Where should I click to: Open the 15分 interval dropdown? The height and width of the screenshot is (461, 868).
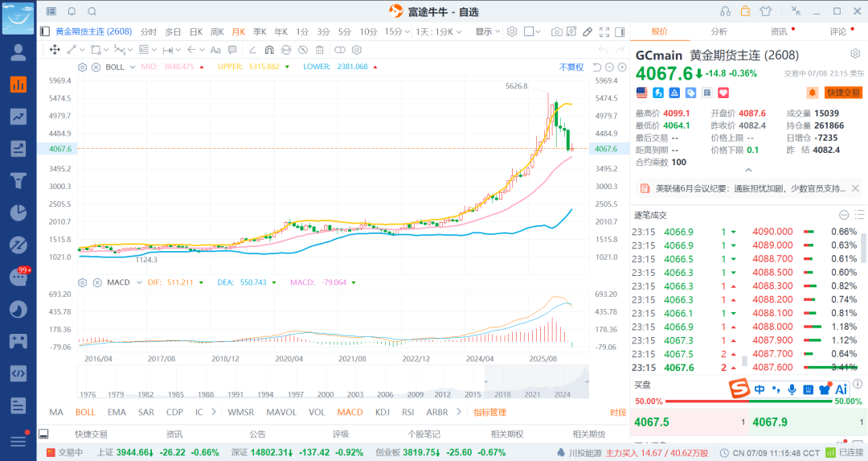coord(398,32)
